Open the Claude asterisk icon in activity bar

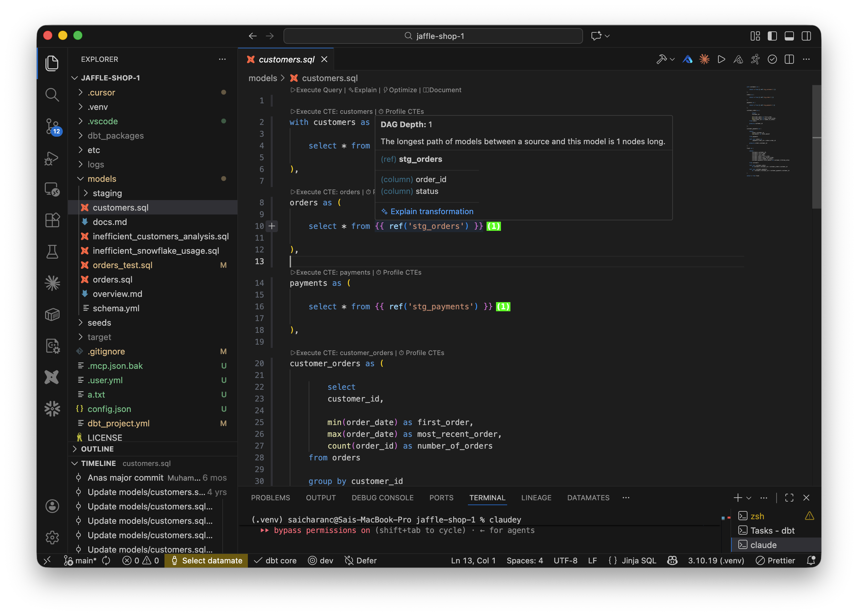52,282
